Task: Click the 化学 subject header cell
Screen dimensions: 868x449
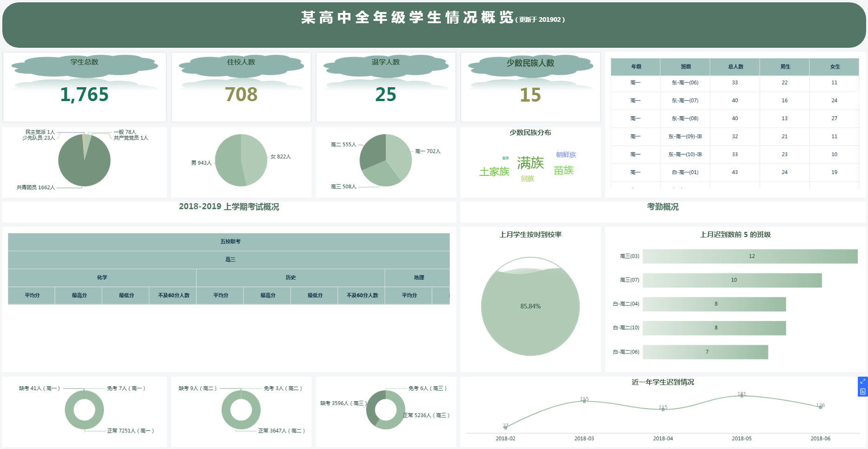Action: (102, 277)
